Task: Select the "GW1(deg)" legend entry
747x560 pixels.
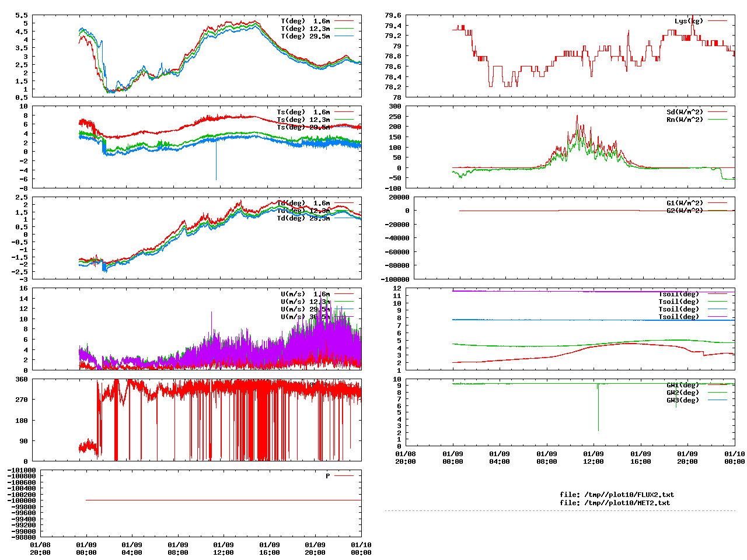Action: coord(683,385)
